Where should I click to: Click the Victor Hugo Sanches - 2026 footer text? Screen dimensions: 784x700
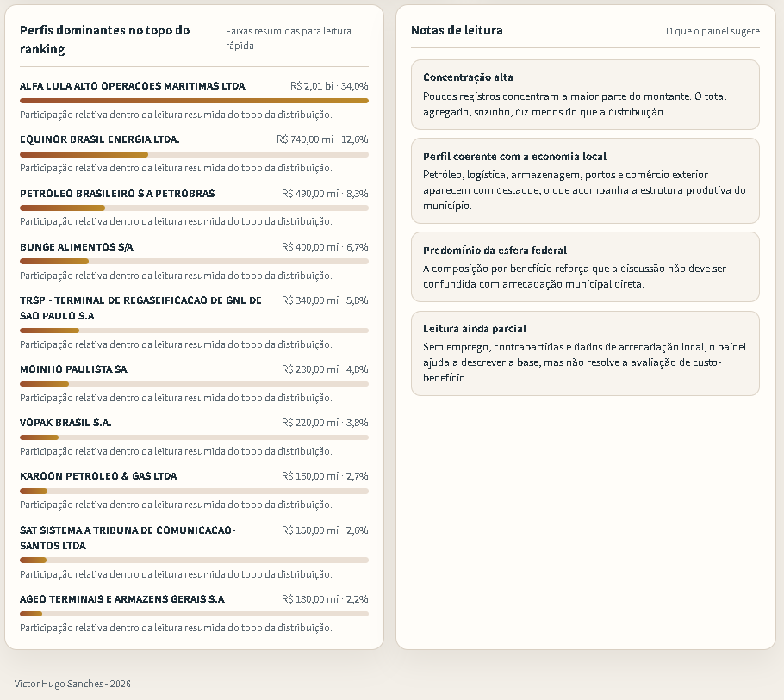(x=72, y=684)
